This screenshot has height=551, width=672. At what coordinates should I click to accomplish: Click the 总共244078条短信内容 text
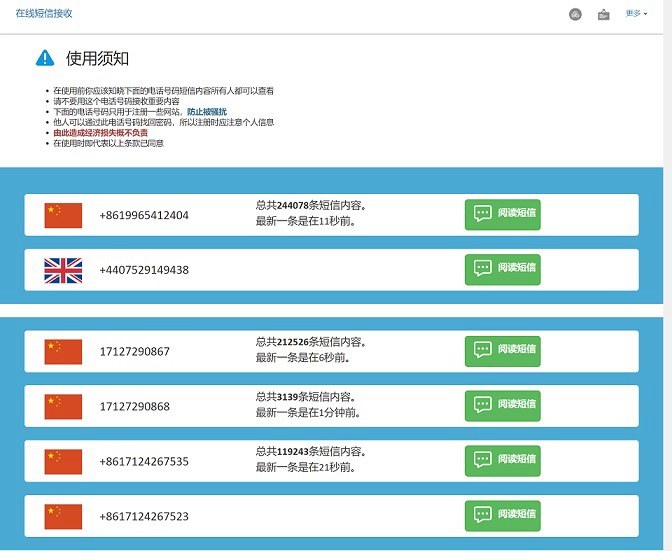pyautogui.click(x=311, y=205)
